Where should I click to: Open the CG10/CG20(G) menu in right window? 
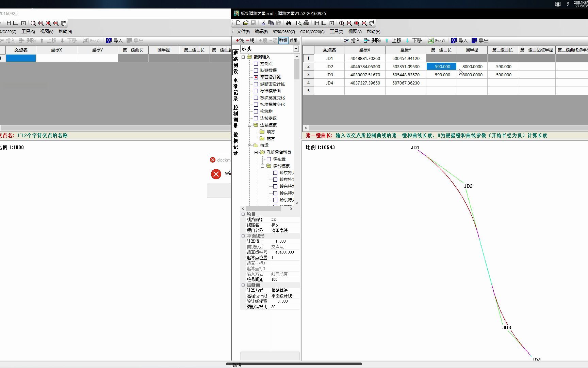(312, 31)
